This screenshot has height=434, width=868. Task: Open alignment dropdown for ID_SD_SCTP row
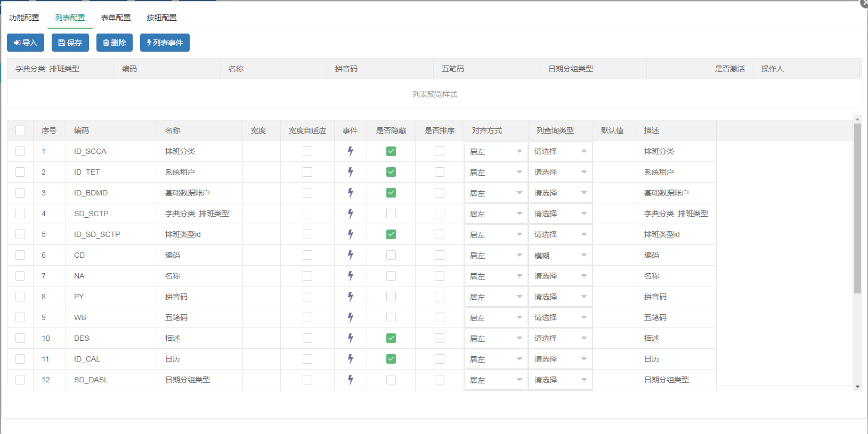(x=496, y=234)
